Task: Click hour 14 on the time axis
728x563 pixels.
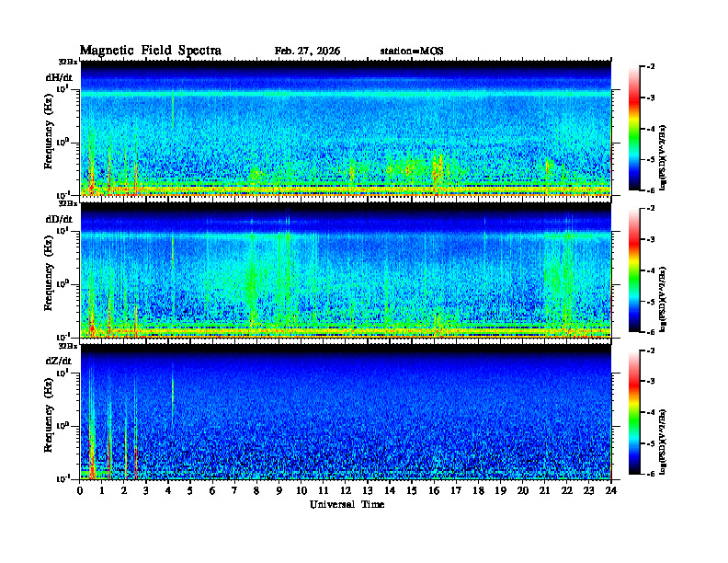Action: coord(390,491)
